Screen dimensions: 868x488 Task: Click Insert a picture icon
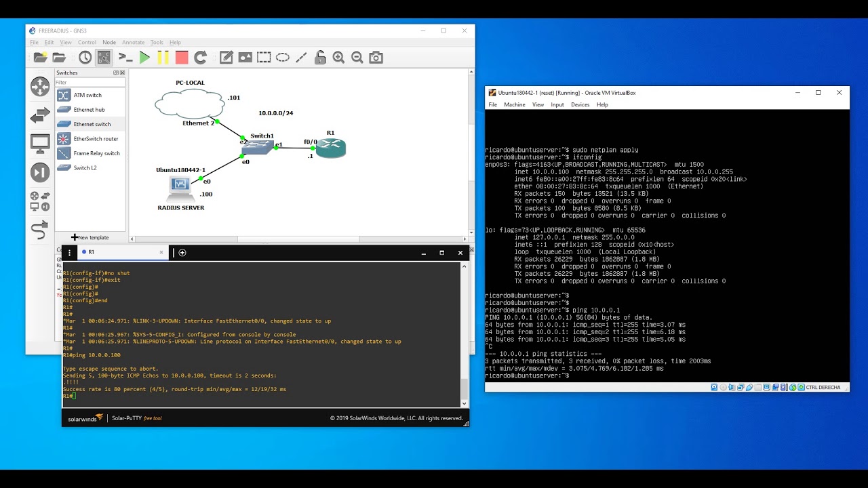pyautogui.click(x=245, y=58)
